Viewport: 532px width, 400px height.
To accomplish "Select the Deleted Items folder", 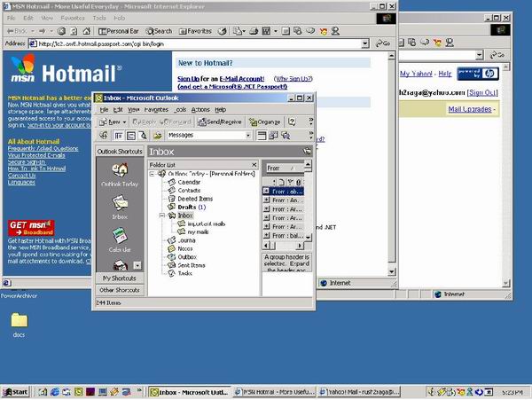I will point(195,199).
